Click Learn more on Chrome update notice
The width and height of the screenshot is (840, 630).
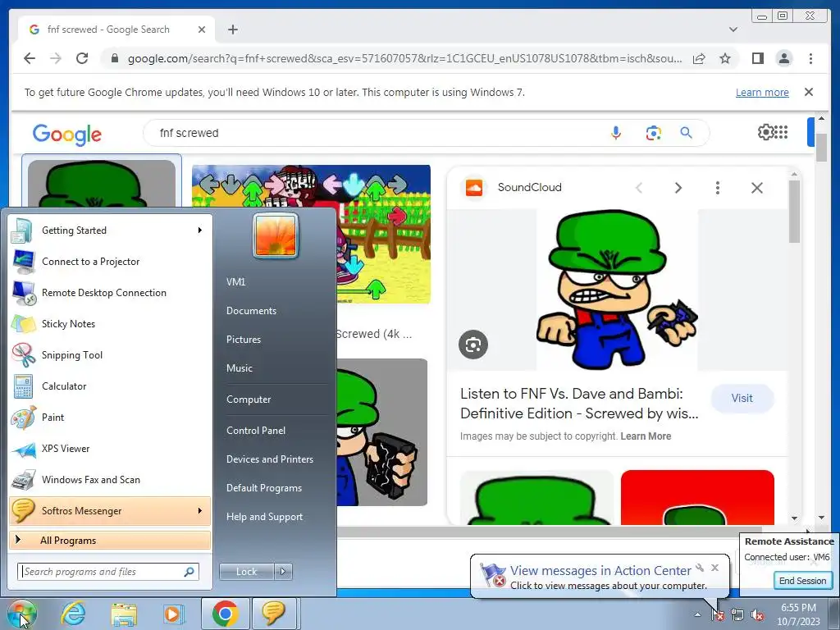click(762, 92)
